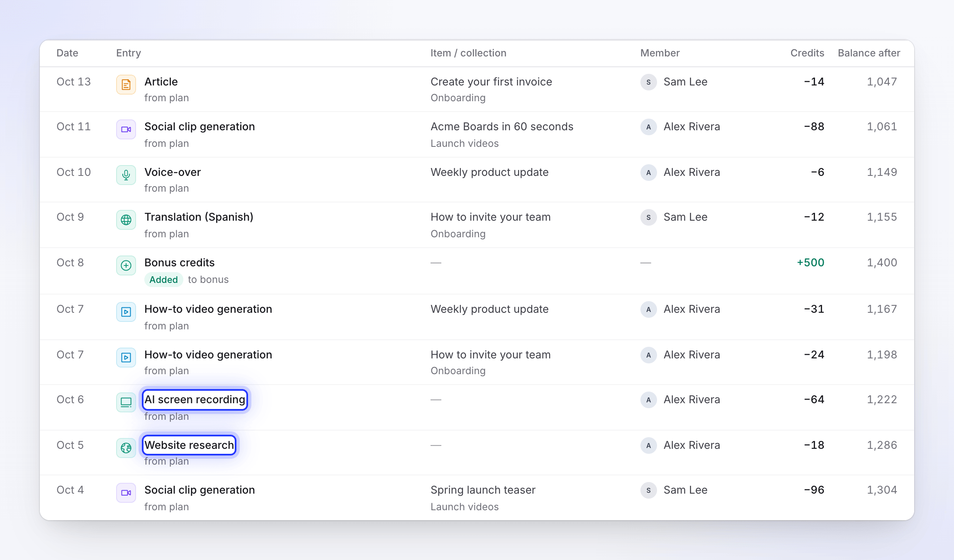
Task: Click Sam Lee's avatar in the Translation row
Action: 649,217
